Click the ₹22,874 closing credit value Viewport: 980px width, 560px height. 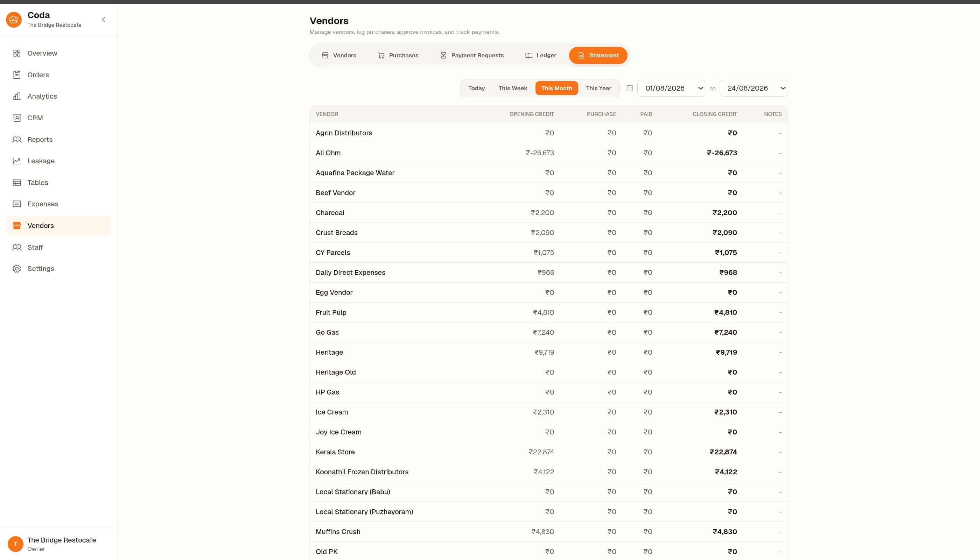pyautogui.click(x=723, y=452)
